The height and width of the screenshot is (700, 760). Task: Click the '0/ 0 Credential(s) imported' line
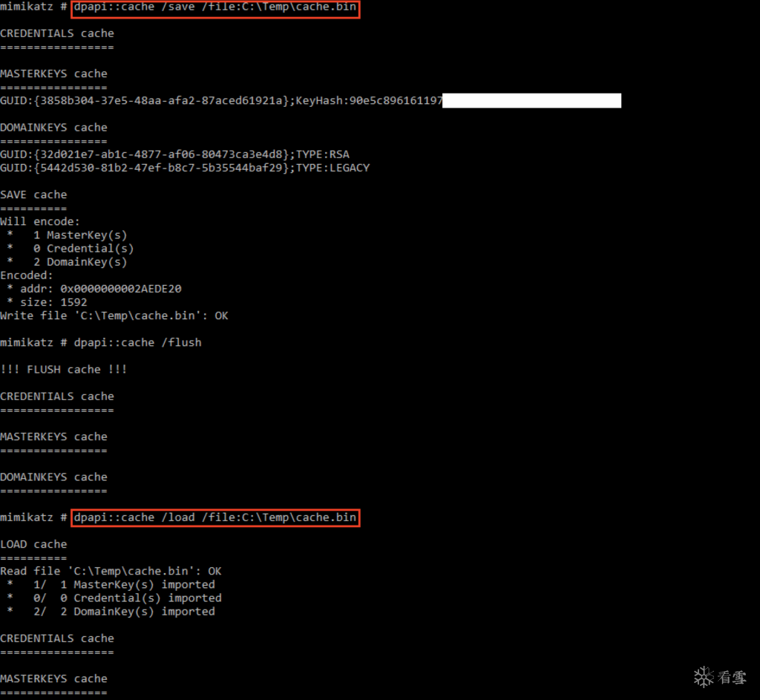(114, 598)
